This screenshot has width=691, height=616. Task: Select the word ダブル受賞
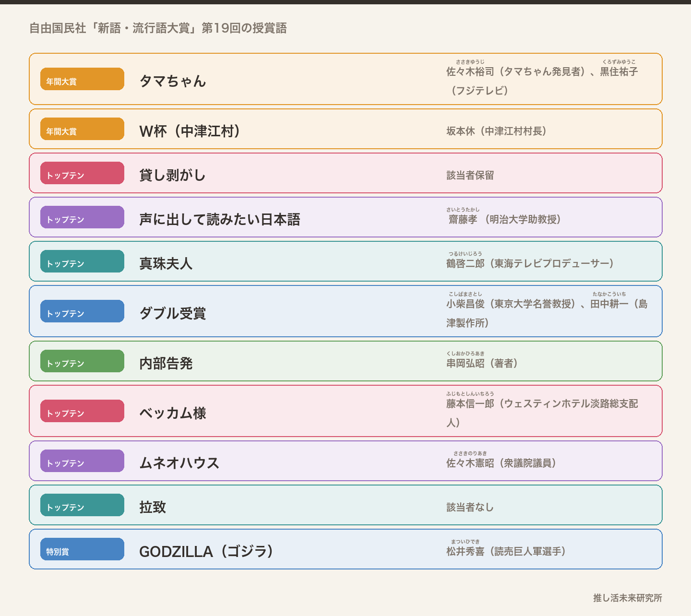[x=173, y=313]
